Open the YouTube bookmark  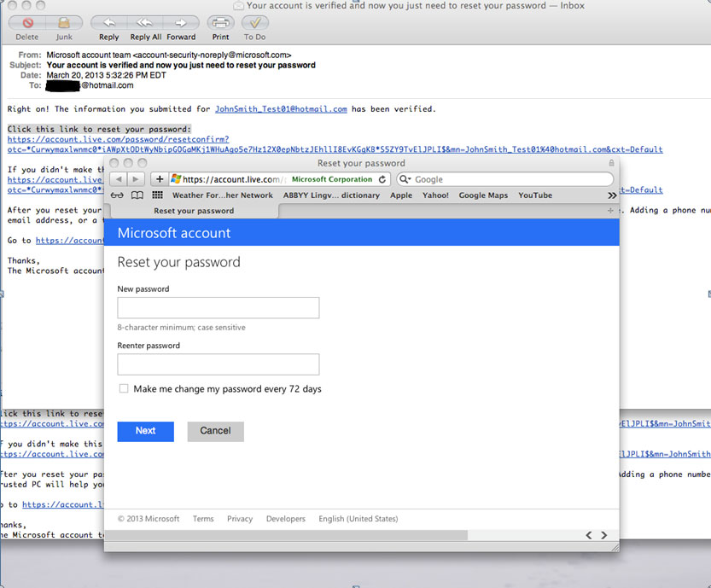point(535,195)
